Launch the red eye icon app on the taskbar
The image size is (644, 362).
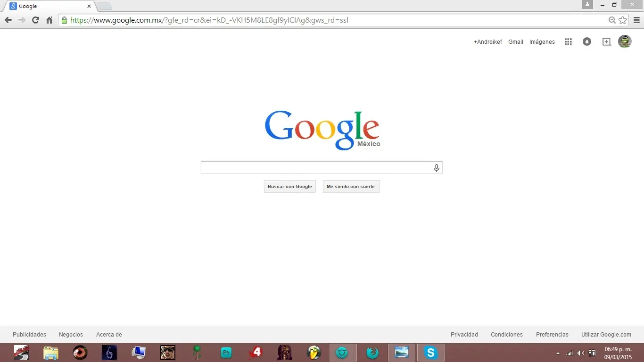[80, 353]
